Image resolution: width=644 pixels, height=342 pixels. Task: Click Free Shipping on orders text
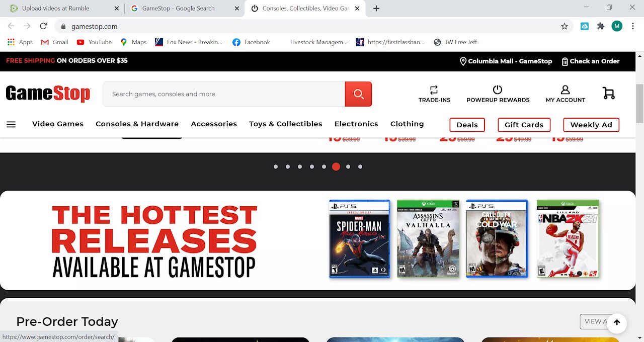click(67, 60)
